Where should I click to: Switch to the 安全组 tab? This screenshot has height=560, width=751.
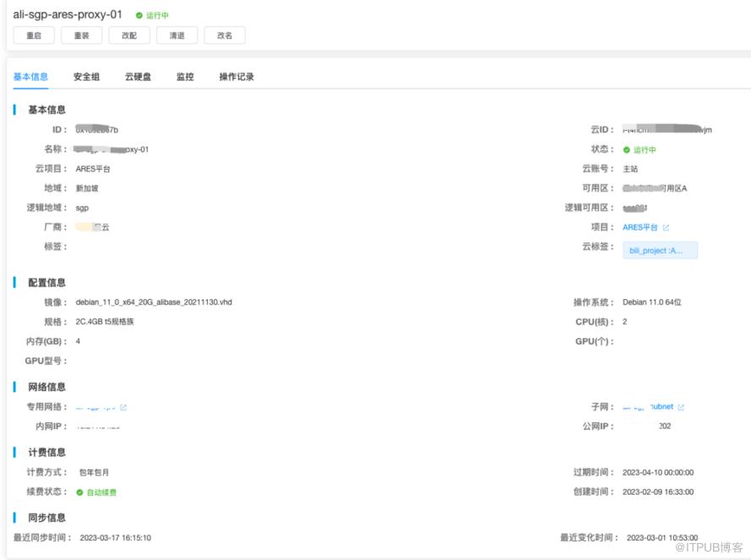click(x=87, y=77)
